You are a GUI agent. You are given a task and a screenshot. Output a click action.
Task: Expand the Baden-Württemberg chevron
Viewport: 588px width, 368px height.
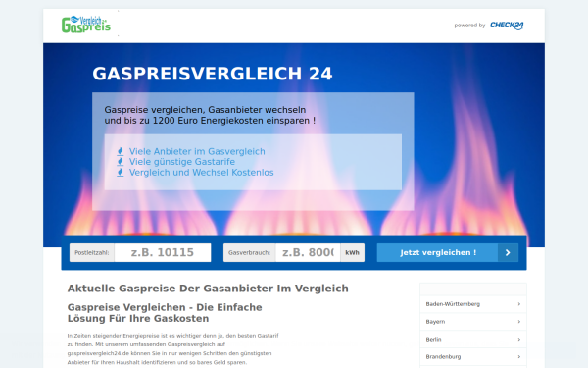point(519,304)
